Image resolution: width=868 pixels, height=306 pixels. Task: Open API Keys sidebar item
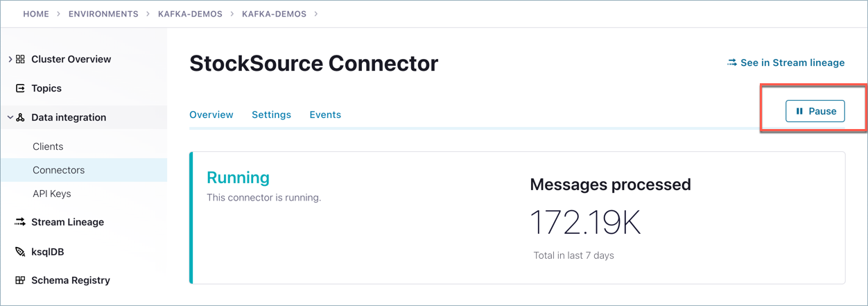pyautogui.click(x=52, y=194)
